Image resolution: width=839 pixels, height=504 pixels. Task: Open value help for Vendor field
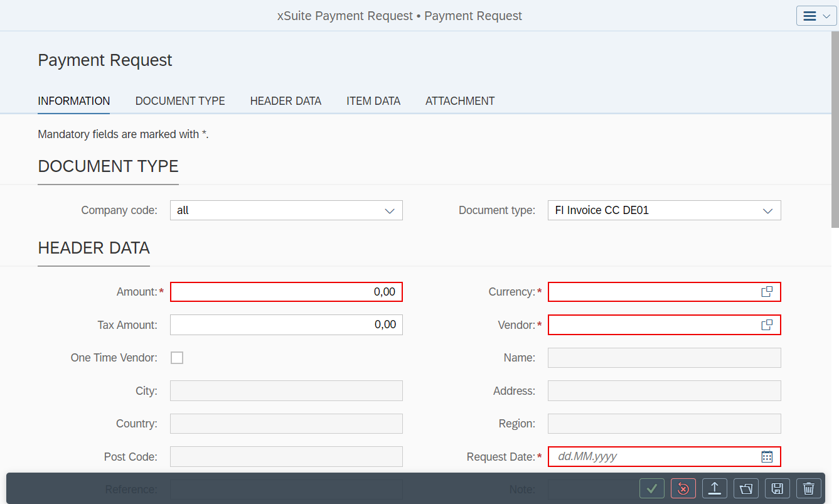[766, 325]
